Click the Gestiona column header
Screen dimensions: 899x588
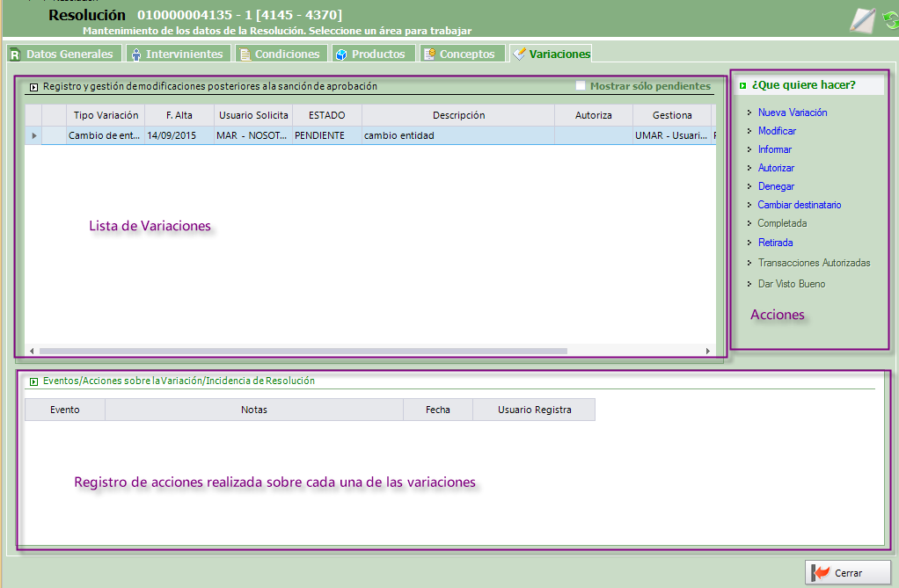pos(672,115)
